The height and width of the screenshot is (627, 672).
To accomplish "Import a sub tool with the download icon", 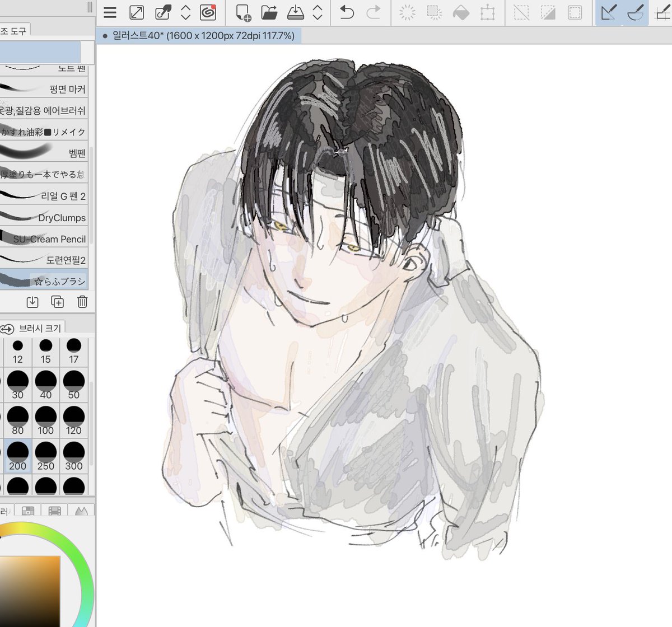I will pos(32,302).
